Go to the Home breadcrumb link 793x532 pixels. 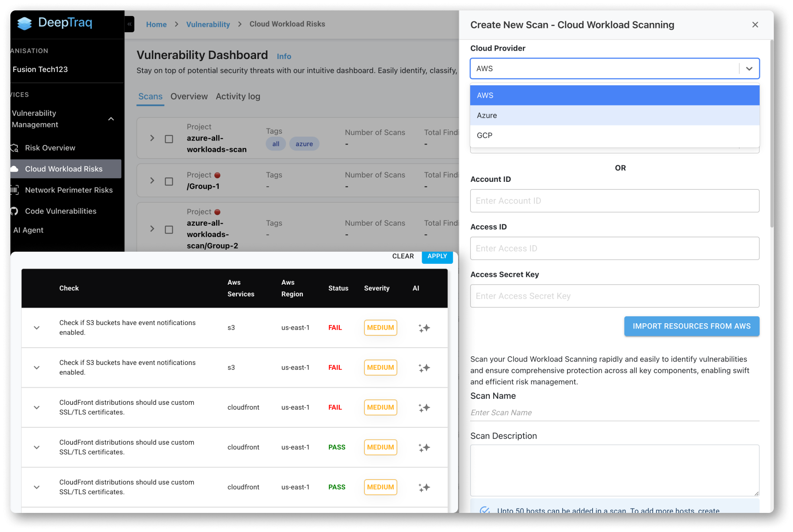[156, 24]
